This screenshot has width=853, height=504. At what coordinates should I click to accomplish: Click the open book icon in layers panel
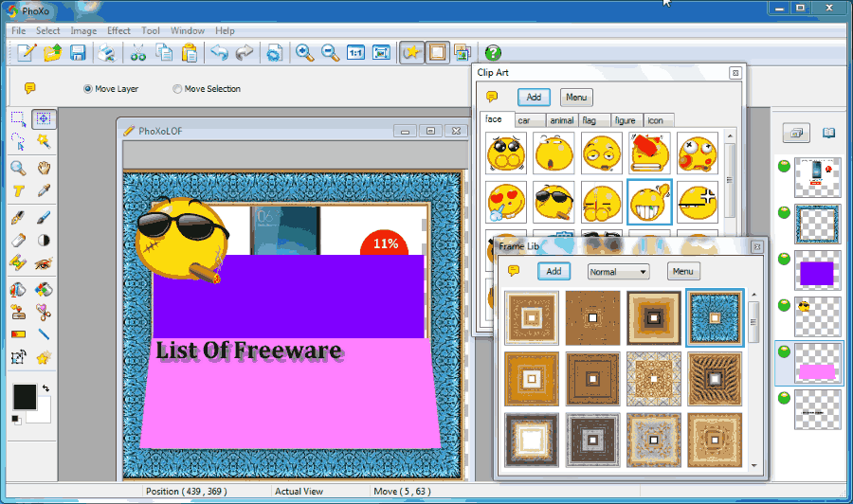[x=828, y=133]
